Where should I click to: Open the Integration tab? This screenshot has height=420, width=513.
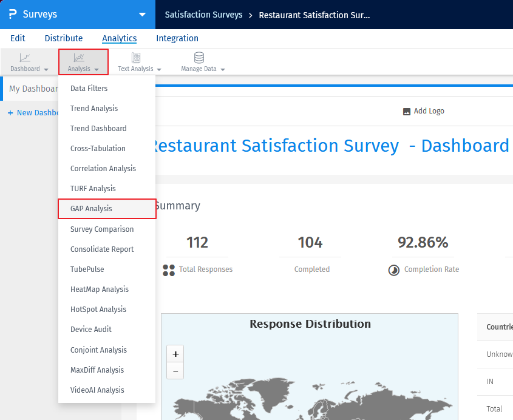click(x=177, y=38)
